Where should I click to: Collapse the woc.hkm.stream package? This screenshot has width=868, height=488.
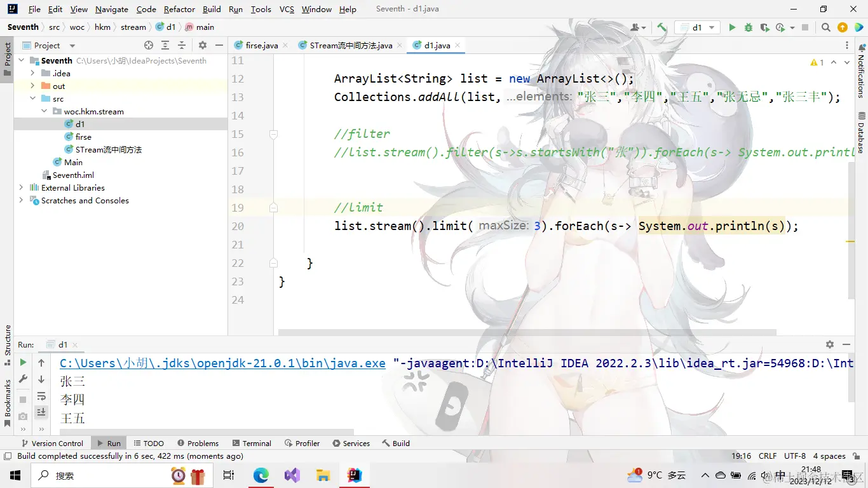pos(44,111)
